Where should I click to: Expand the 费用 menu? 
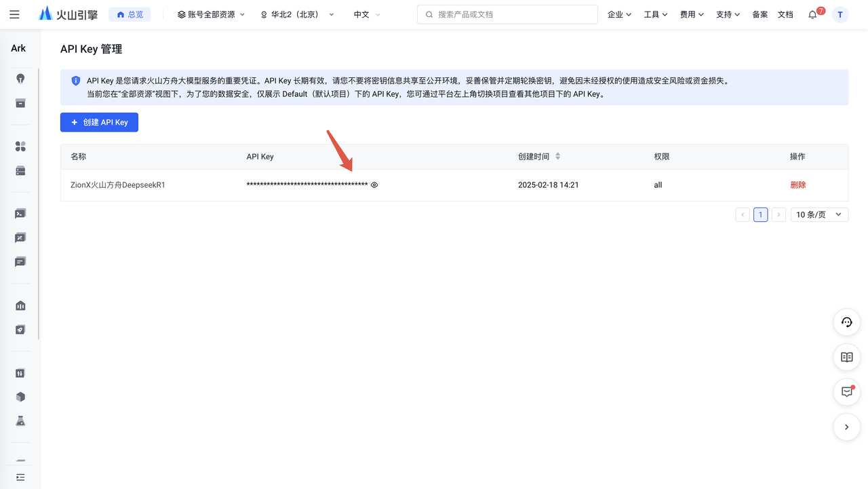coord(692,14)
